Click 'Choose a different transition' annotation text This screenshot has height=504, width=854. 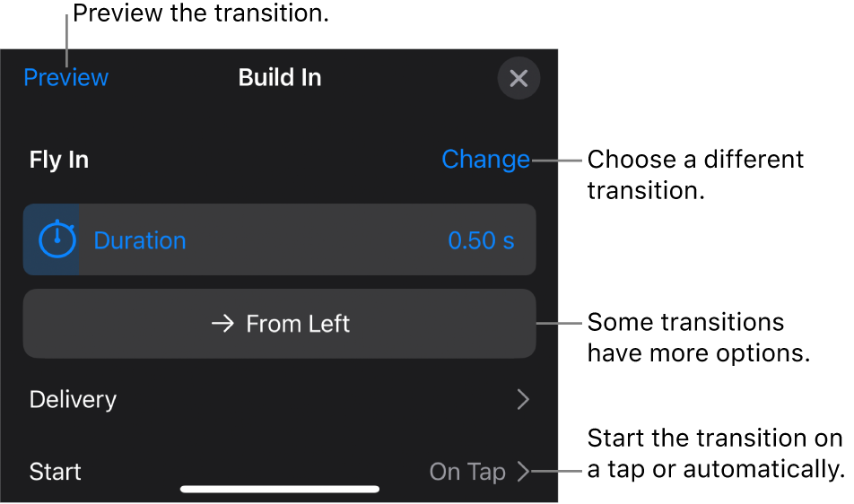tap(695, 175)
